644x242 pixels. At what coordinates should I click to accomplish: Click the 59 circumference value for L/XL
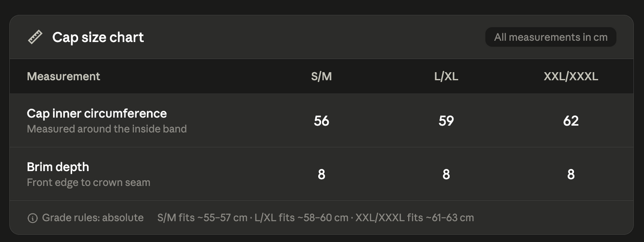[446, 121]
